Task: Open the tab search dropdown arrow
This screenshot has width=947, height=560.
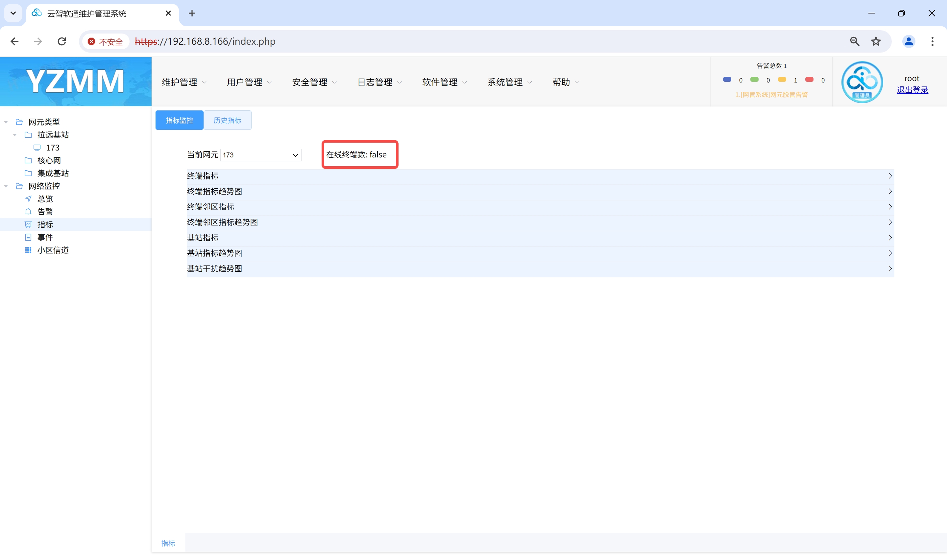Action: coord(13,13)
